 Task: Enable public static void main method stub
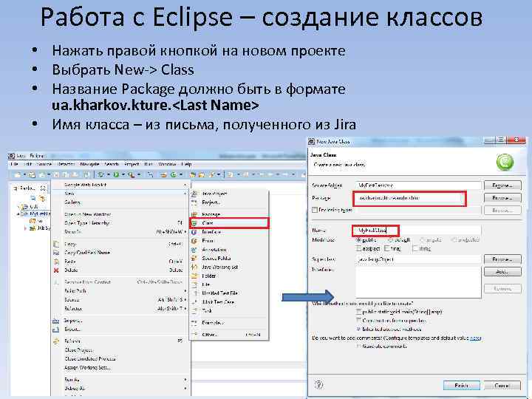[358, 312]
